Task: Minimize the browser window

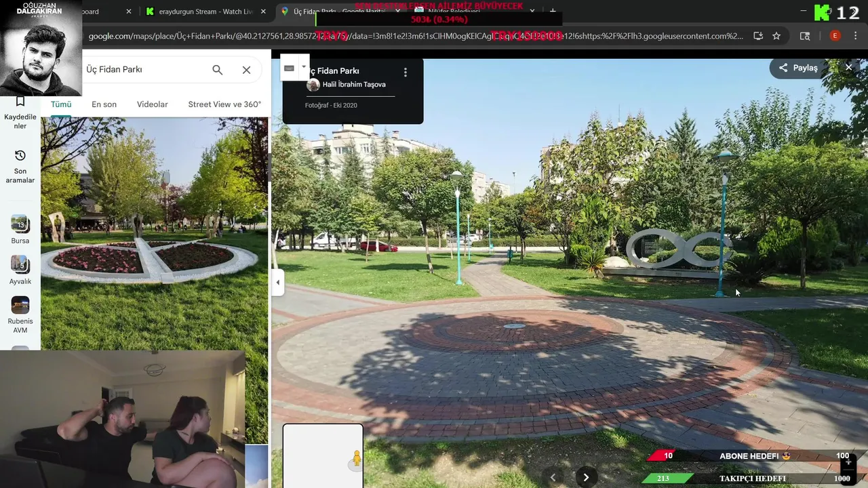Action: 804,12
